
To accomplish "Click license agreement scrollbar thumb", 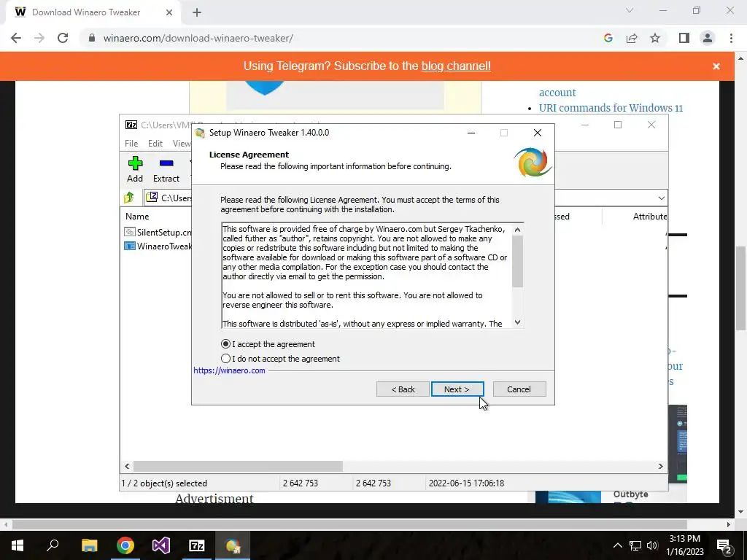I will click(518, 262).
